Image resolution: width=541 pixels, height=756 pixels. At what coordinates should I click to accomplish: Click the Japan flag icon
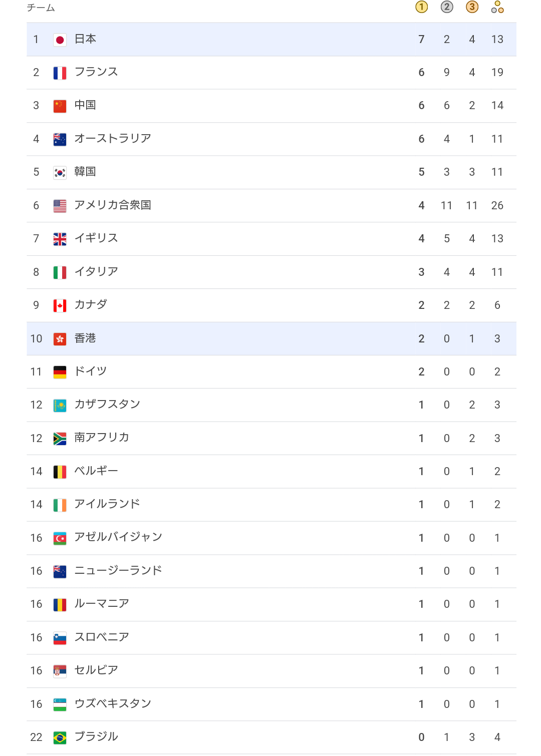coord(60,40)
